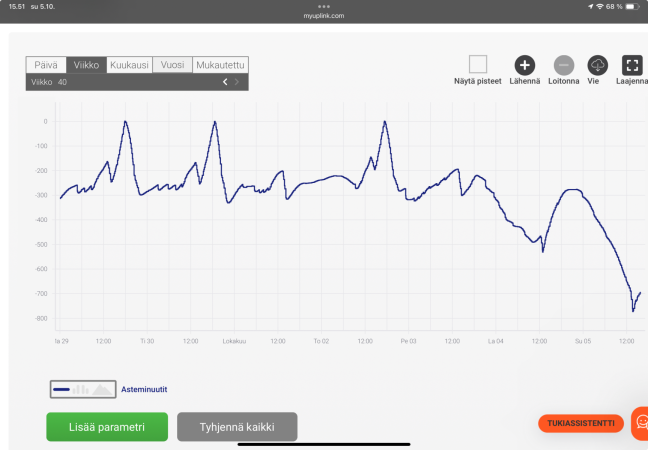Click the To 02 axis label
The width and height of the screenshot is (648, 450).
tap(321, 341)
